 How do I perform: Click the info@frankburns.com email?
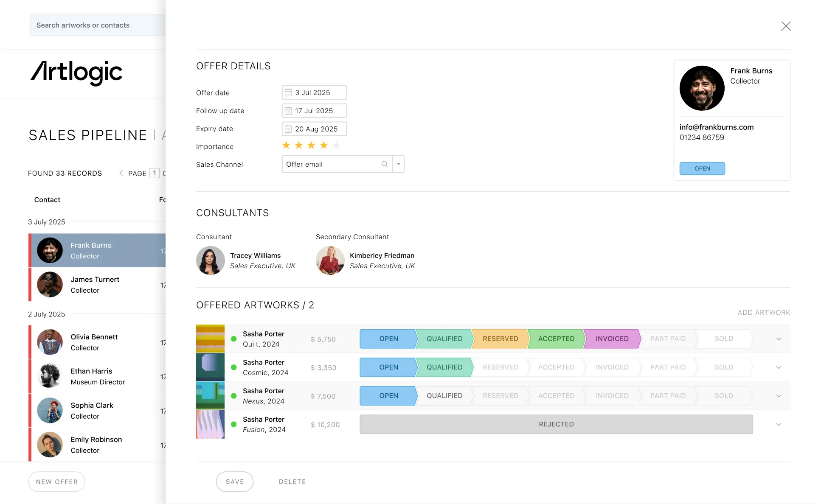[x=716, y=127]
